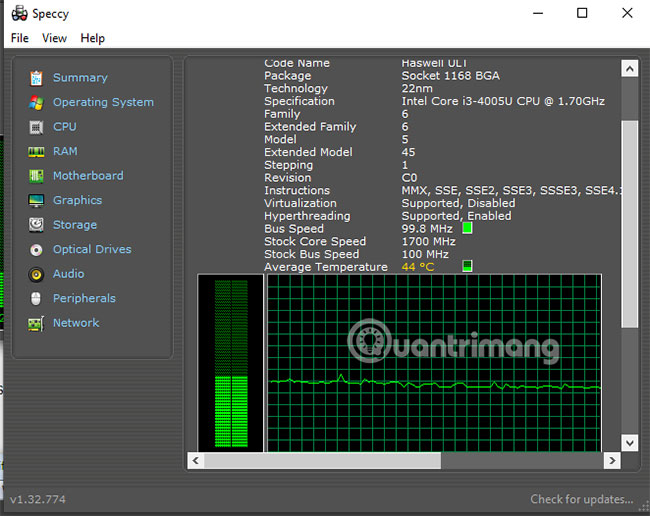Open the Help menu

(x=93, y=38)
